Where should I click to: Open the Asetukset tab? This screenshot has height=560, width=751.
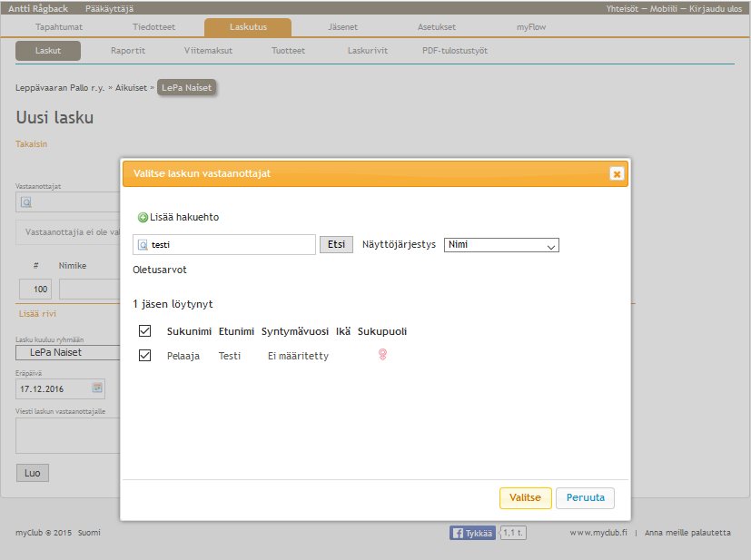436,27
